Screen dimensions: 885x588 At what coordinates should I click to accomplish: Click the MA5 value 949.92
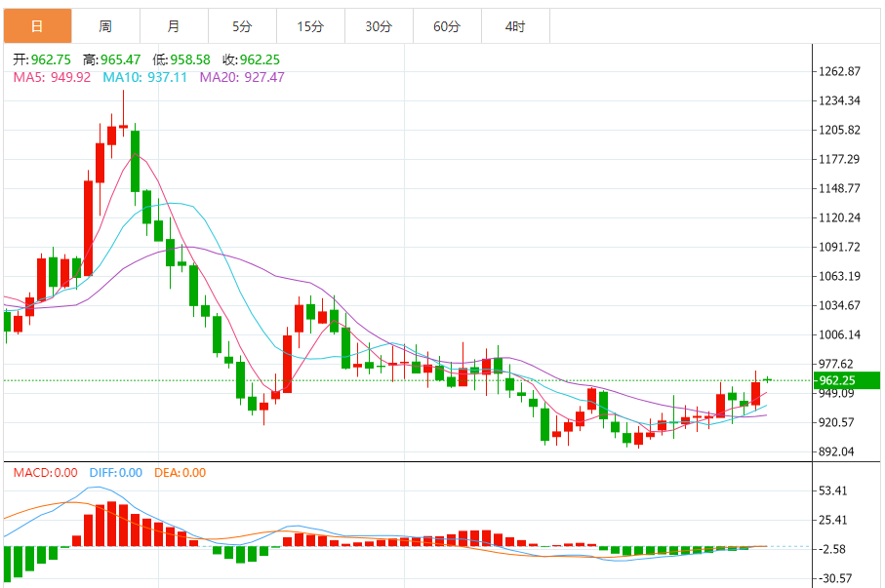pyautogui.click(x=70, y=77)
